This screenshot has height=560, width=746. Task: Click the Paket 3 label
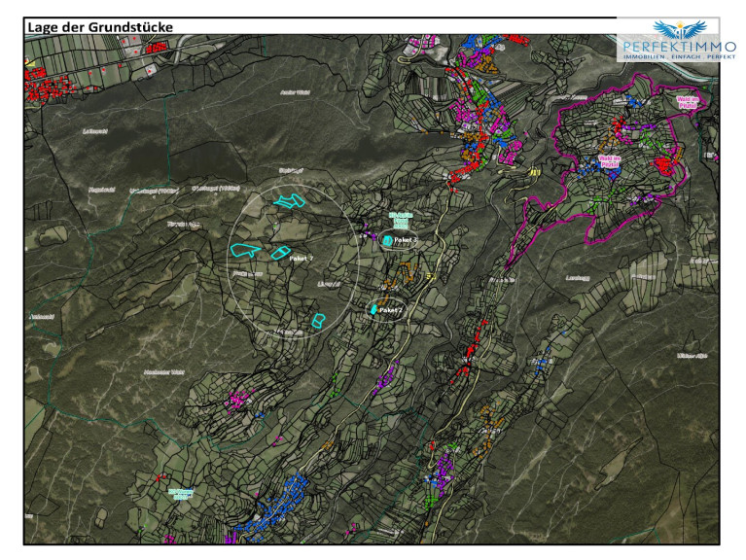click(405, 239)
